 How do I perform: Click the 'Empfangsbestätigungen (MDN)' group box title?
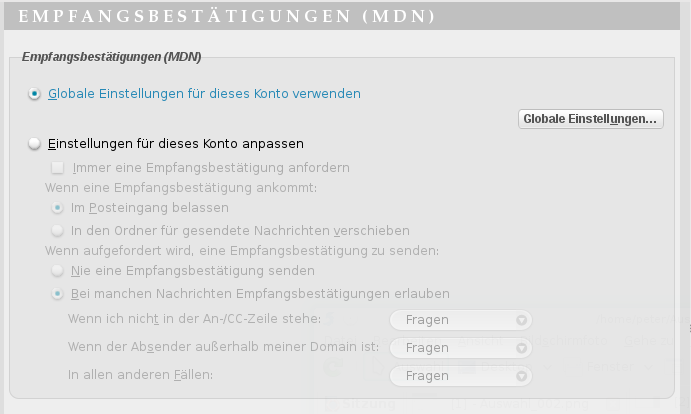(x=108, y=56)
